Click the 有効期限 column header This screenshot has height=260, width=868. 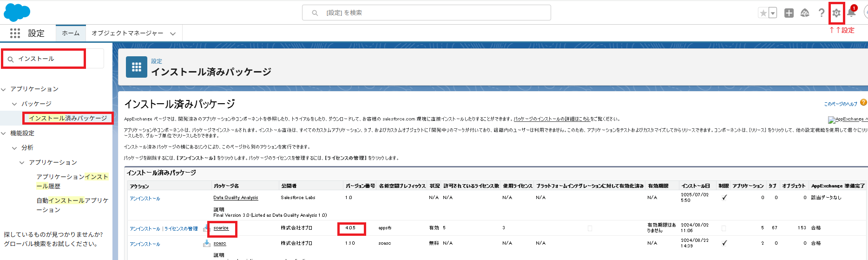(658, 186)
